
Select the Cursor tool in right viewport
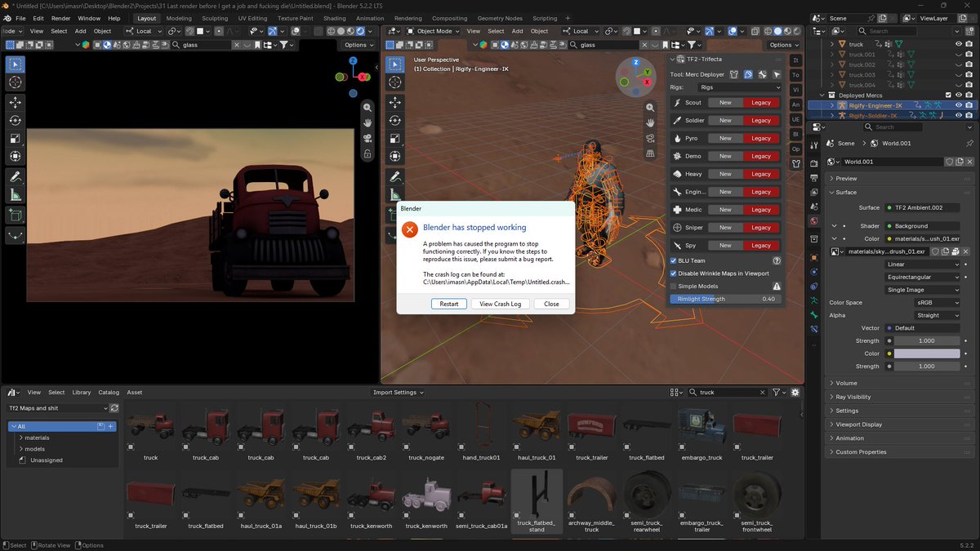395,82
